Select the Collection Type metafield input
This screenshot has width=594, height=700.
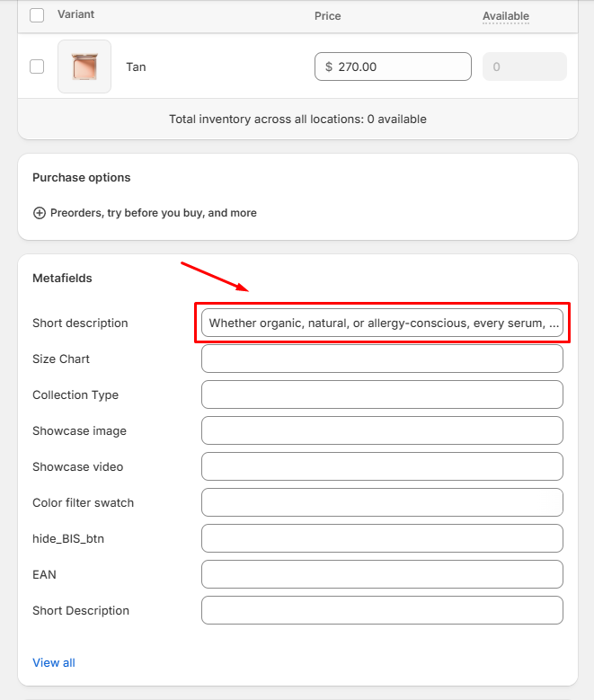(382, 394)
